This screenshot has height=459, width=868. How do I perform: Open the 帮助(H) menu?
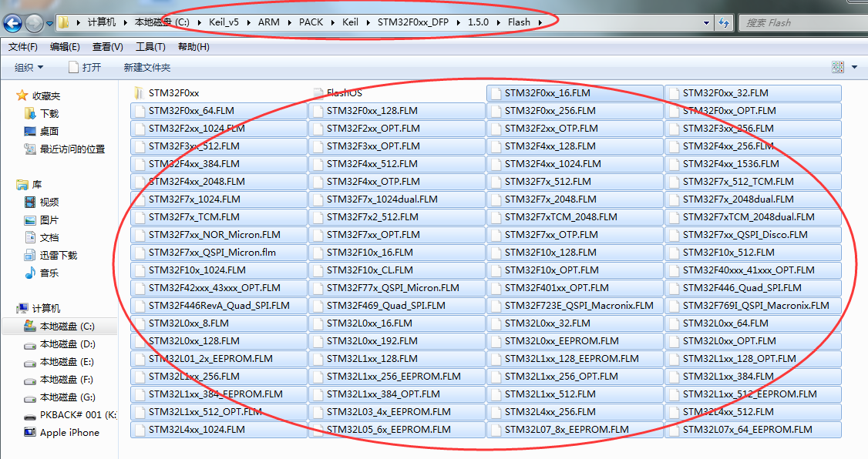[193, 46]
